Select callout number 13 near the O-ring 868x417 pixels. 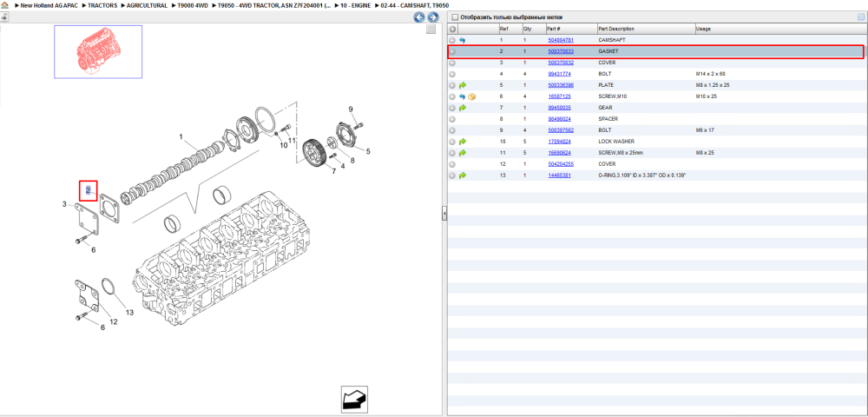click(129, 313)
